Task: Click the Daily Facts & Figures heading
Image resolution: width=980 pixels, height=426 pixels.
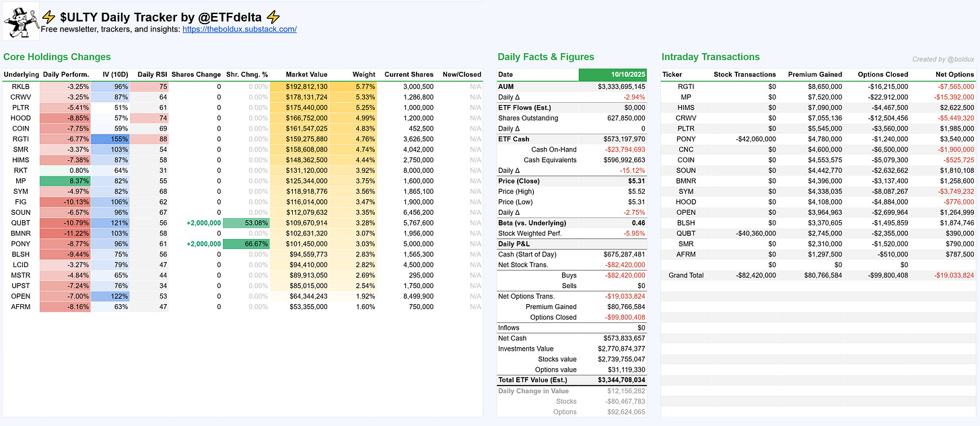Action: 546,57
